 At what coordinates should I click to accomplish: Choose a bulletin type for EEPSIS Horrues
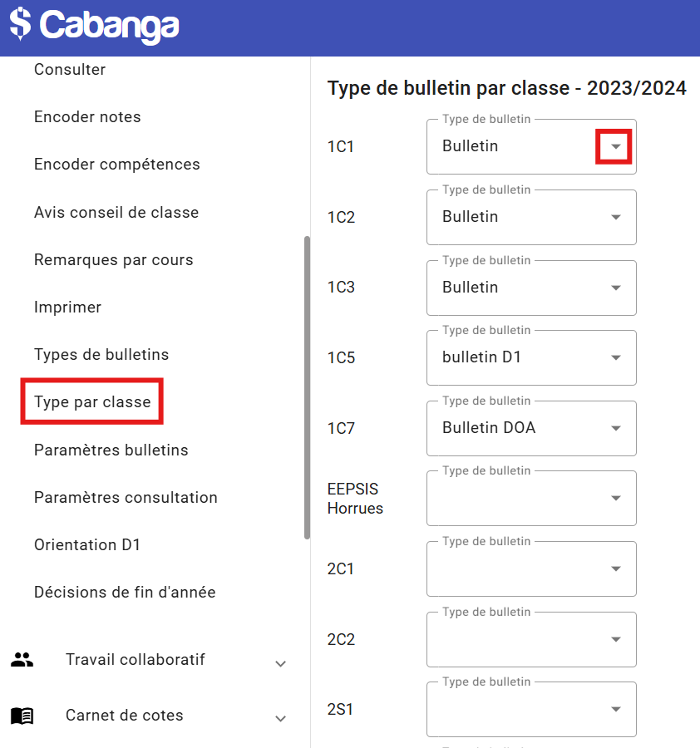click(x=531, y=498)
